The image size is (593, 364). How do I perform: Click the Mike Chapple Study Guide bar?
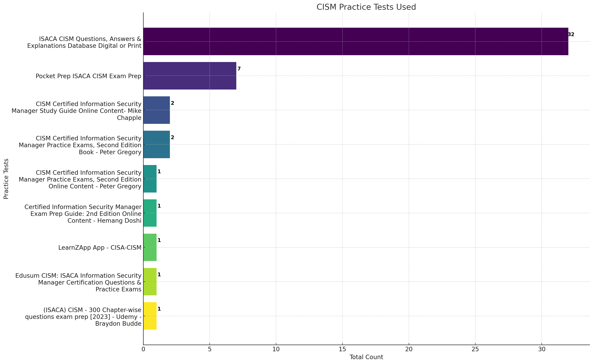pyautogui.click(x=156, y=110)
